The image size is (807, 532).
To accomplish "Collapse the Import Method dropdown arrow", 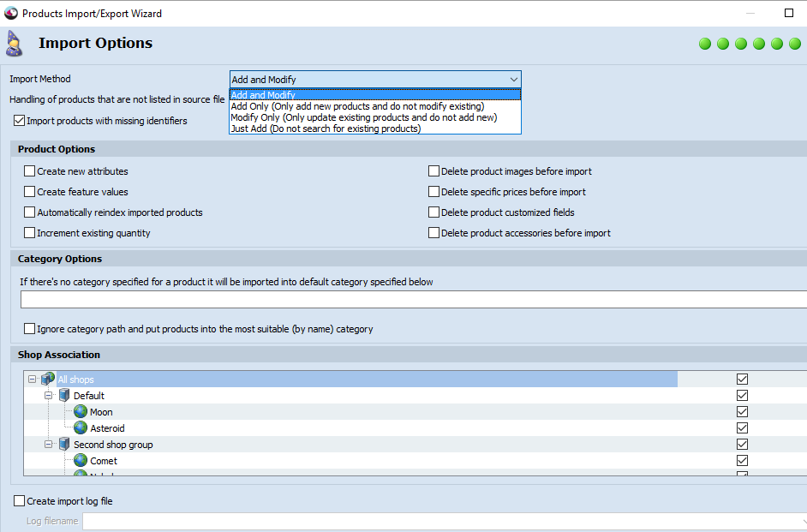I will click(x=514, y=79).
